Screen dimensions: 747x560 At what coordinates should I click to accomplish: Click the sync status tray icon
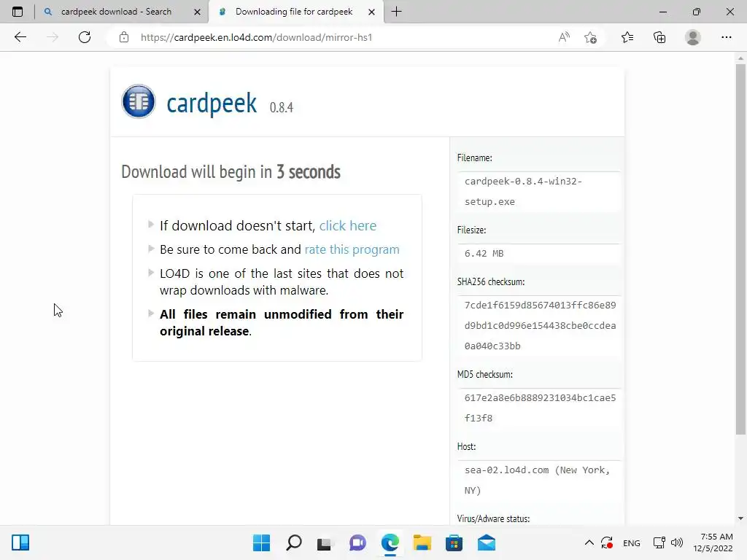click(x=607, y=542)
